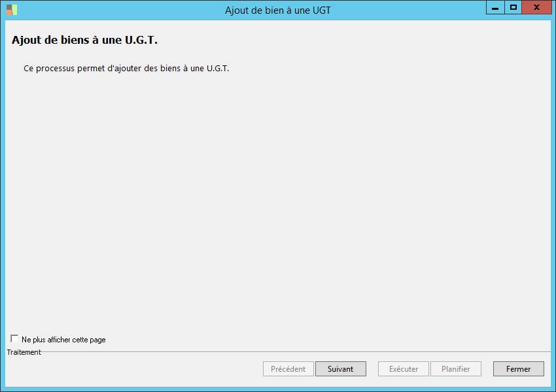Go to next step with Suivant
Screen dimensions: 556x392
click(340, 368)
